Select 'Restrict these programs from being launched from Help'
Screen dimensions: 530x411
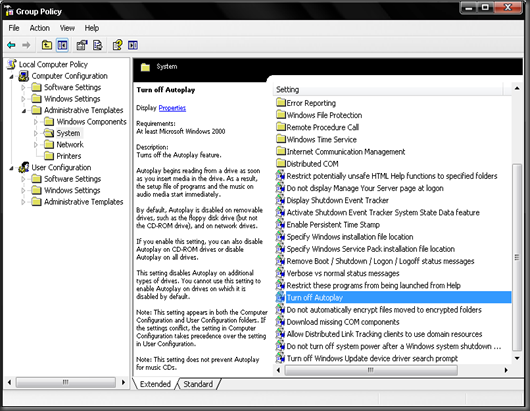tap(374, 285)
